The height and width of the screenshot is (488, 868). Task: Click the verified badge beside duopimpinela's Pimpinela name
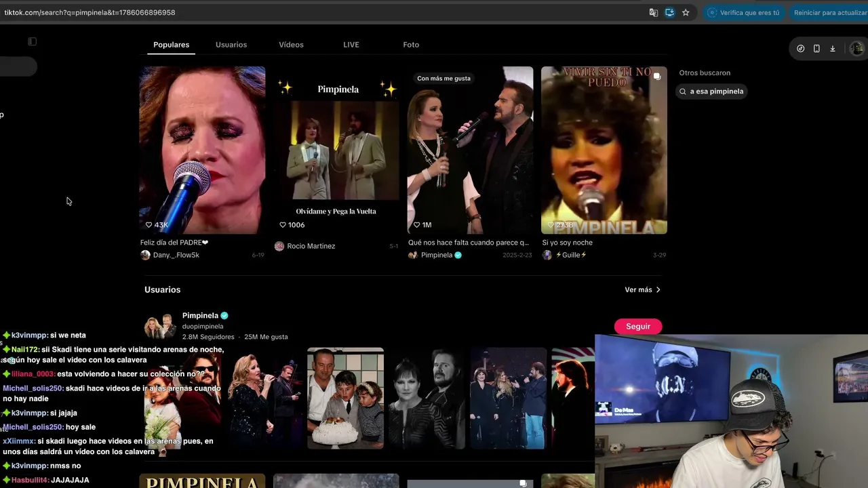click(224, 316)
